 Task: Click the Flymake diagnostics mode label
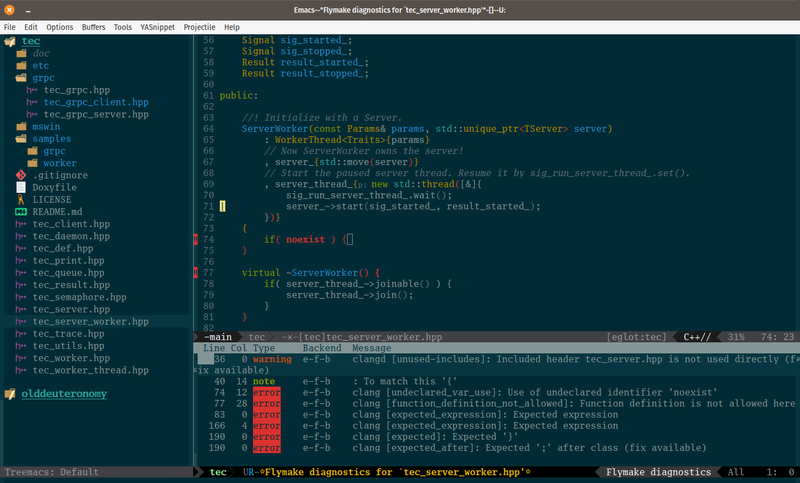point(658,472)
